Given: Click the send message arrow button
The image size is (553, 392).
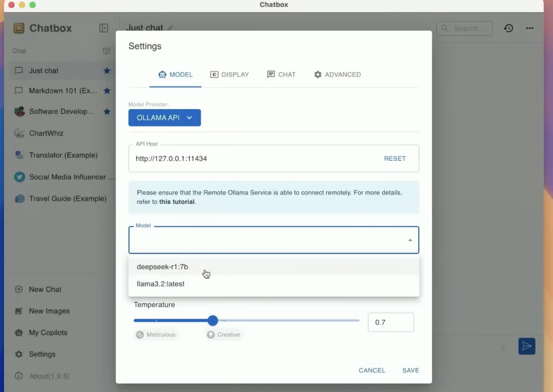Looking at the screenshot, I should (527, 346).
